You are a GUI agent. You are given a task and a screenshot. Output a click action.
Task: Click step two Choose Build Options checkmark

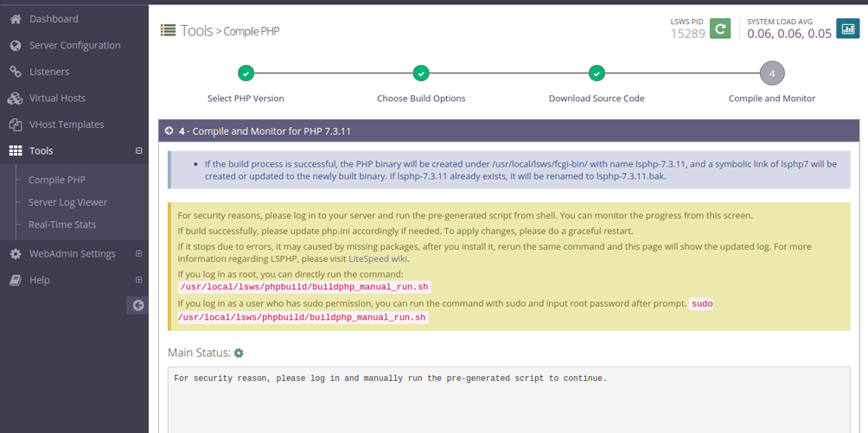421,73
